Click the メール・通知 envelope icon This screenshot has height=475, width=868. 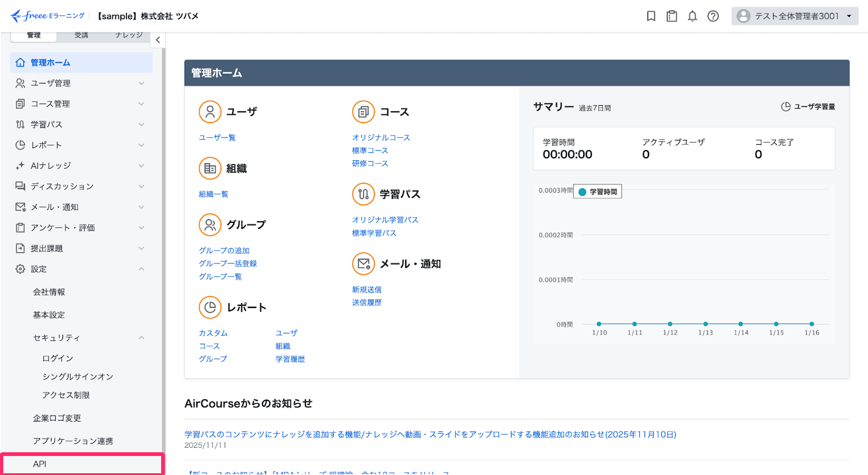point(363,264)
